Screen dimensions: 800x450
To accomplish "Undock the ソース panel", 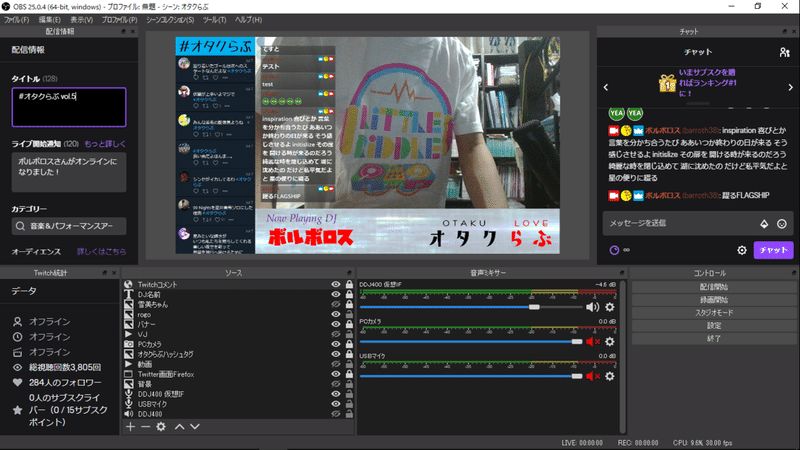I will coord(349,273).
